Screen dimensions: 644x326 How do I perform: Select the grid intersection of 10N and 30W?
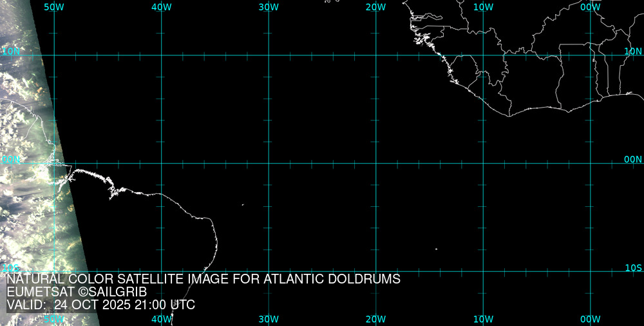(269, 55)
